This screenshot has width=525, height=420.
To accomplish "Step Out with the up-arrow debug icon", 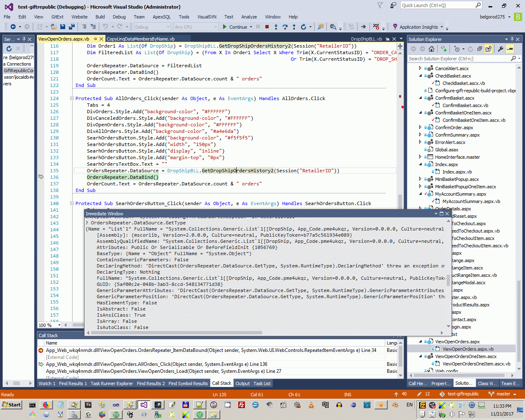I will pos(294,27).
